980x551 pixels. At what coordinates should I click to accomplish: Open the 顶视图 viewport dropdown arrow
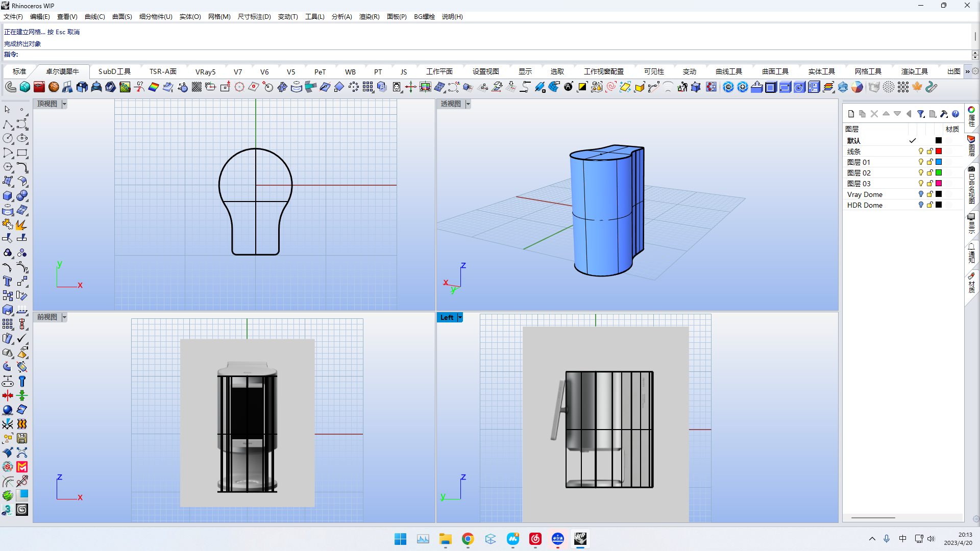tap(64, 104)
